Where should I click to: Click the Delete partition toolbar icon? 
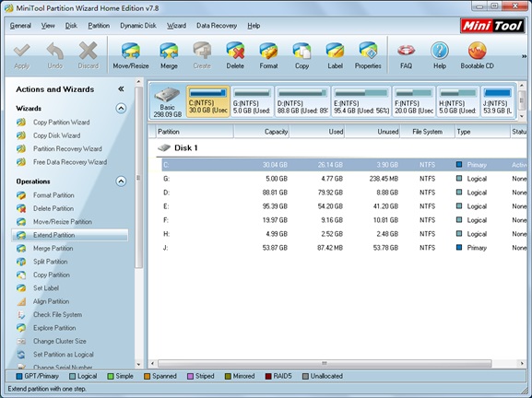pyautogui.click(x=235, y=55)
